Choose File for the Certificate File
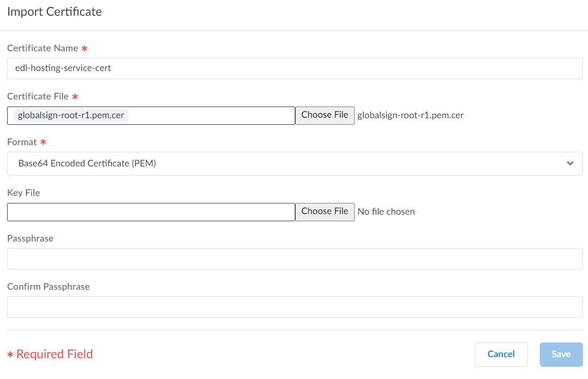Image resolution: width=588 pixels, height=379 pixels. pyautogui.click(x=325, y=116)
